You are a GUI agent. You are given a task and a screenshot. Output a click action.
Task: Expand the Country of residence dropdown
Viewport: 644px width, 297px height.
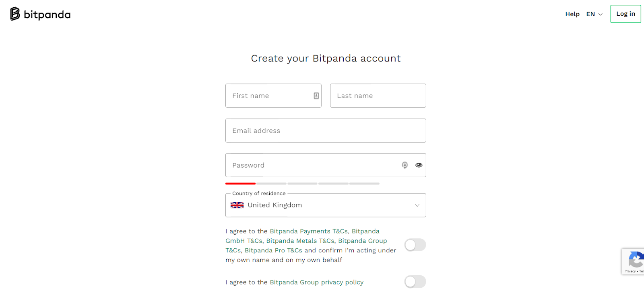326,205
